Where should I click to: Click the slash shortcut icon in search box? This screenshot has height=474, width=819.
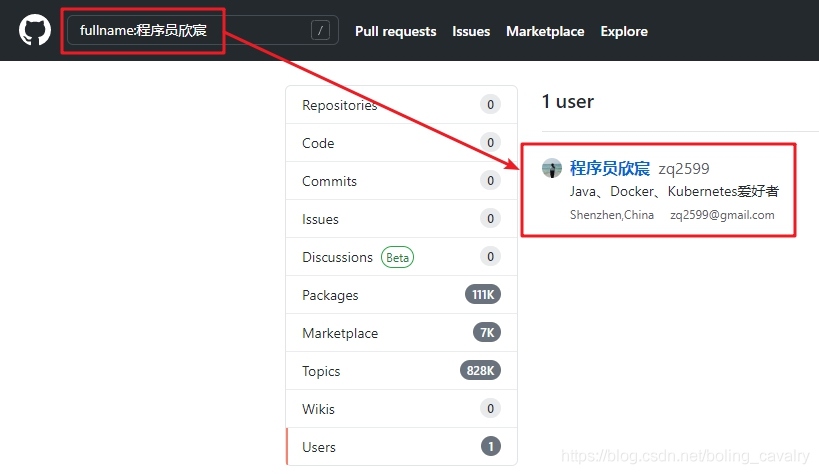(320, 30)
